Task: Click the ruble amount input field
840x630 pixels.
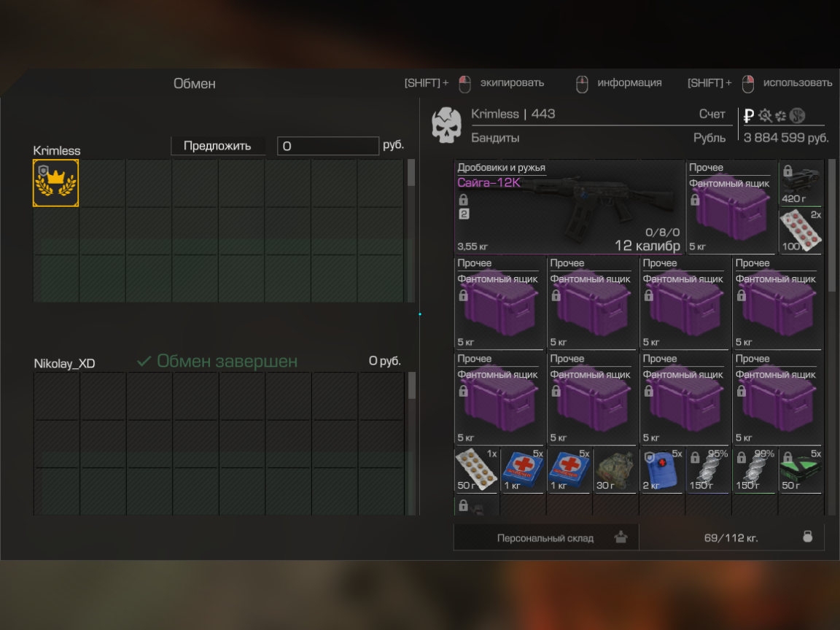Action: (x=328, y=147)
